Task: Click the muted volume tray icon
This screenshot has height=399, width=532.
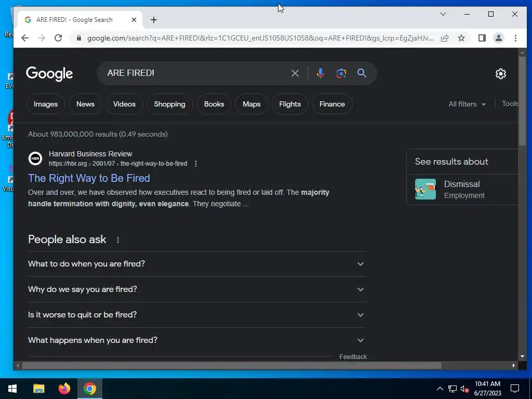Action: point(464,389)
